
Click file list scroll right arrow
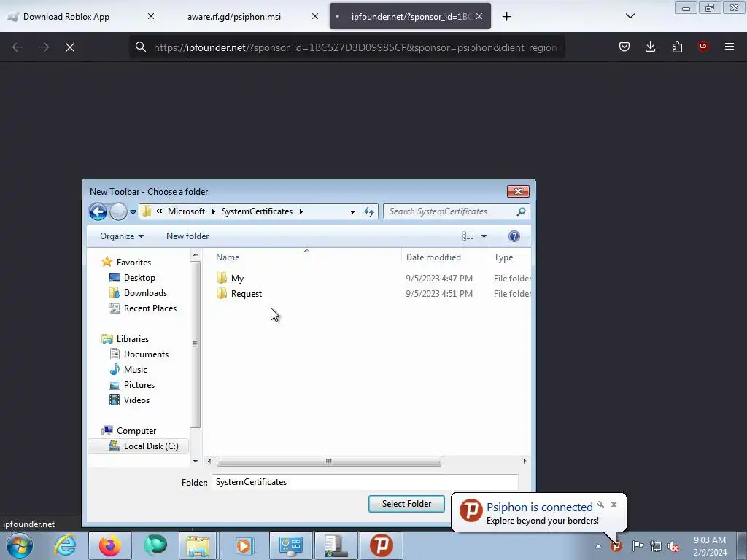(x=525, y=461)
